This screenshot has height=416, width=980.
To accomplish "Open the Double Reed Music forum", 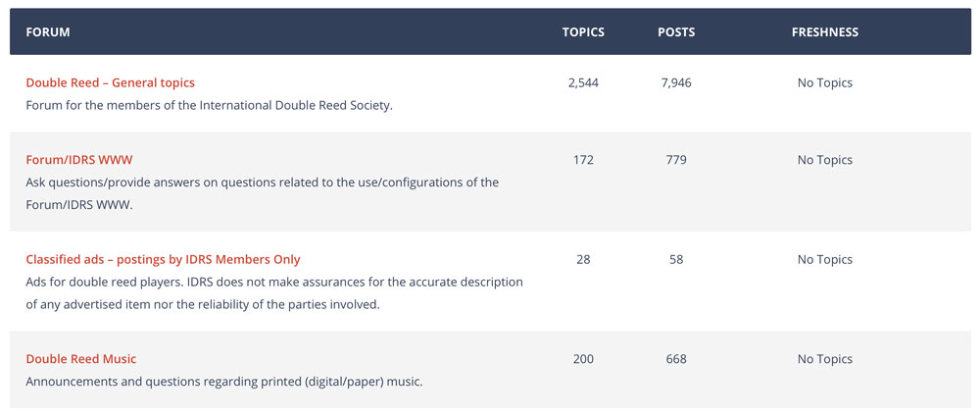I will pos(80,359).
